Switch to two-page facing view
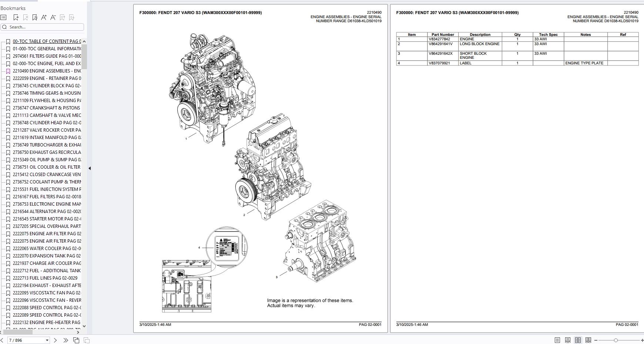 pyautogui.click(x=578, y=340)
